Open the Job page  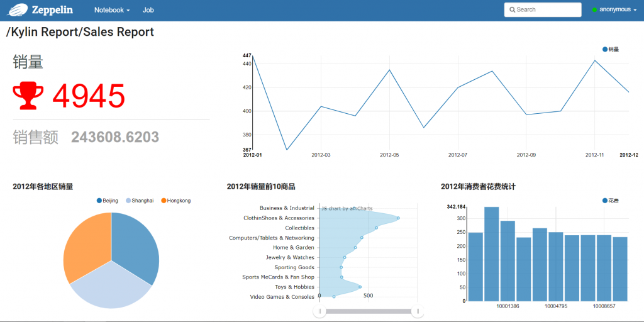[x=148, y=10]
